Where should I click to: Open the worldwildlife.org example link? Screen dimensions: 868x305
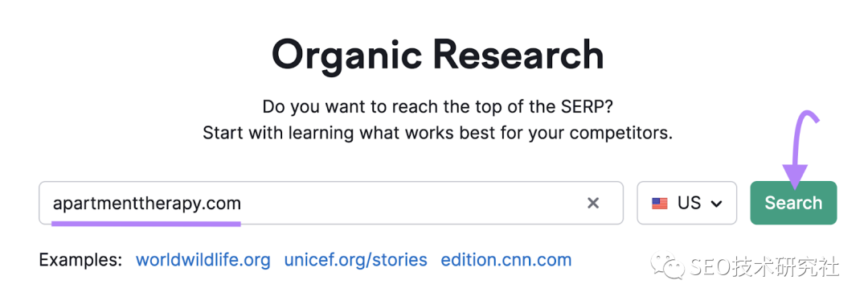pyautogui.click(x=203, y=260)
